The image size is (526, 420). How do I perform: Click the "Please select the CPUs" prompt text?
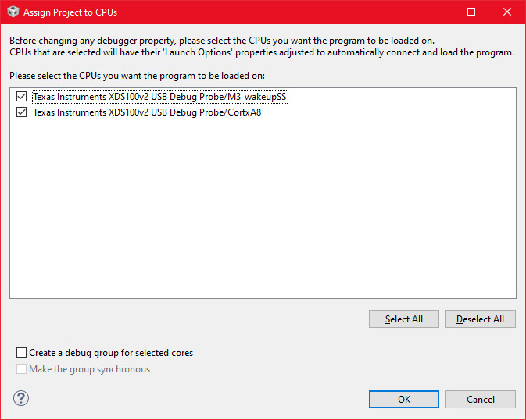(137, 76)
